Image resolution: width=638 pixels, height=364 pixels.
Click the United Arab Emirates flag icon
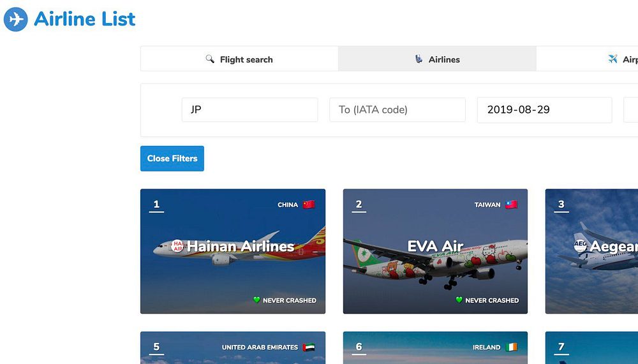click(x=309, y=347)
